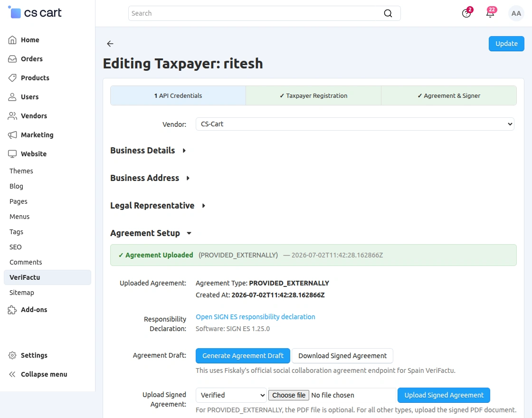Open the help icon with badge 2

466,13
